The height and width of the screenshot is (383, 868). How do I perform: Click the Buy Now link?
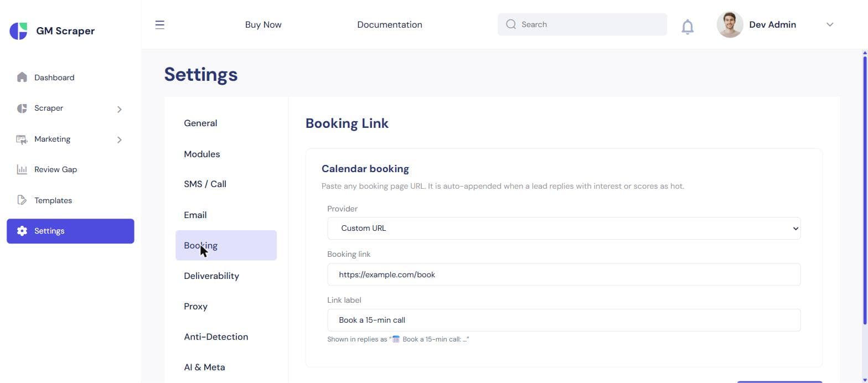[263, 24]
